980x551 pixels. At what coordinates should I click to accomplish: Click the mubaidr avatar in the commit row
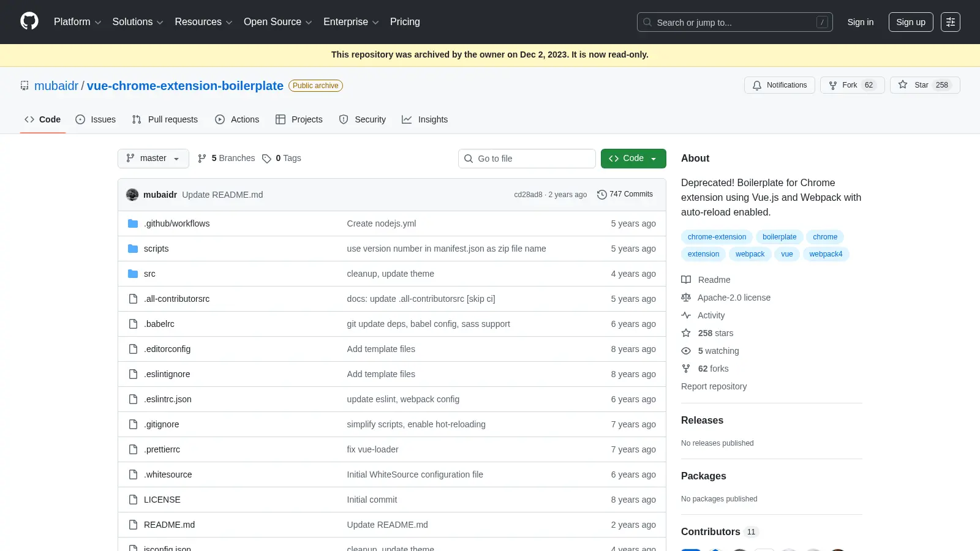(x=132, y=195)
